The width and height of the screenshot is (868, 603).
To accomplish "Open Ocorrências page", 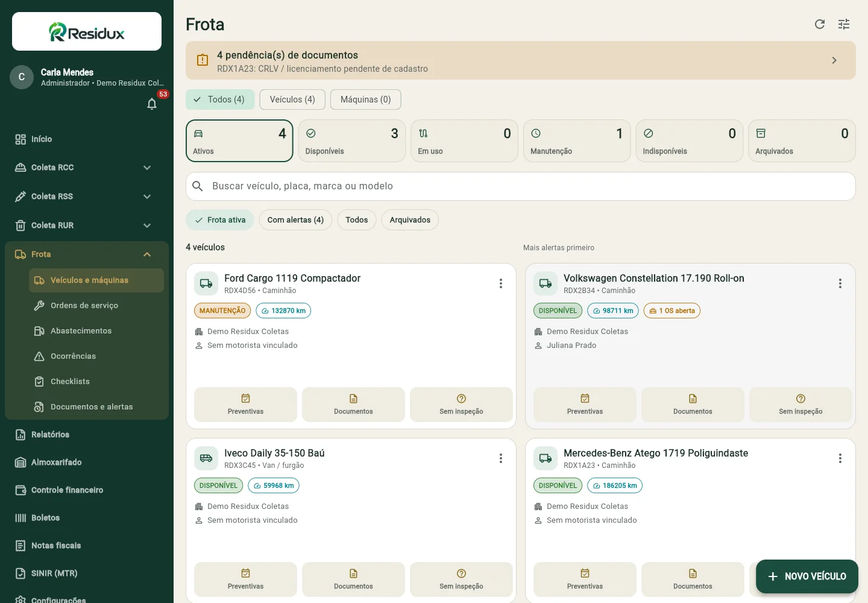I will tap(96, 356).
